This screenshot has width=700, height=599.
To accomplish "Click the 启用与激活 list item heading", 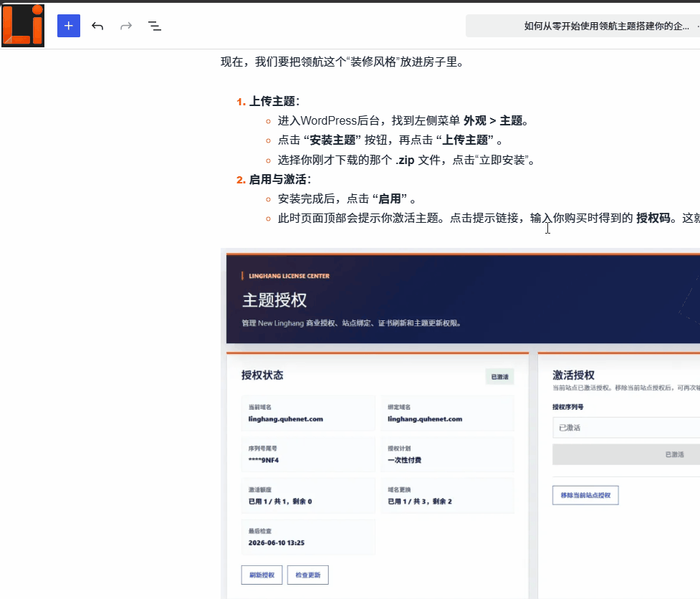I will 280,179.
